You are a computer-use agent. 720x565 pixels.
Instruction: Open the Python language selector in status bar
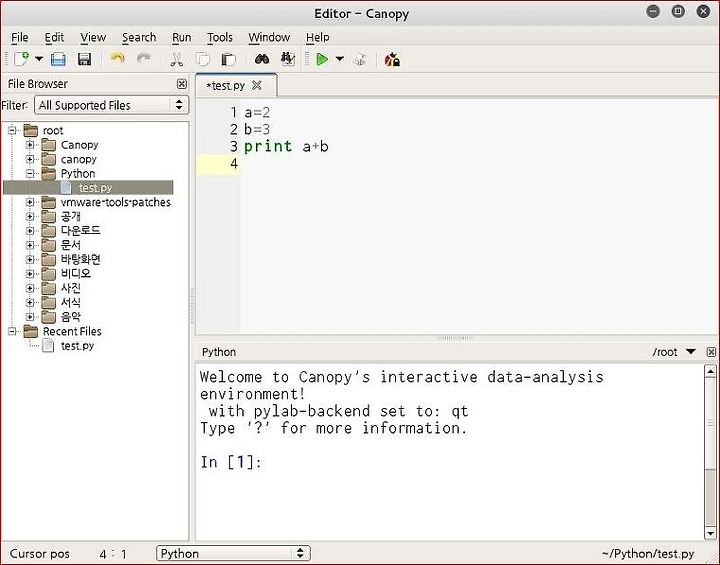[x=233, y=553]
